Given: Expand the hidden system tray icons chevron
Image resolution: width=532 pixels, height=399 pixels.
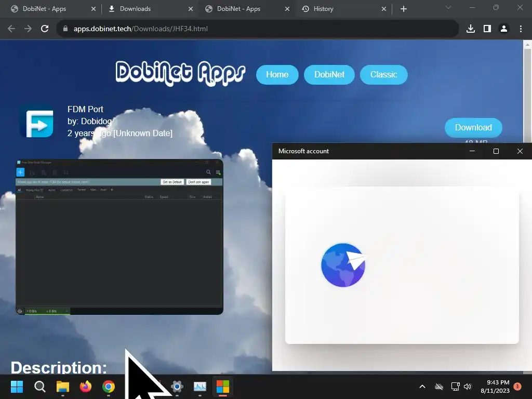Looking at the screenshot, I should 422,387.
